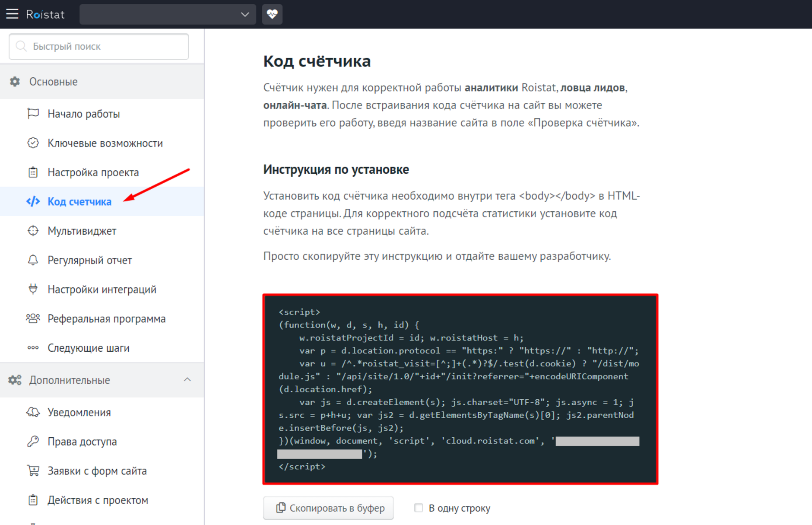Open Реферальная программа
This screenshot has width=812, height=525.
click(x=107, y=319)
